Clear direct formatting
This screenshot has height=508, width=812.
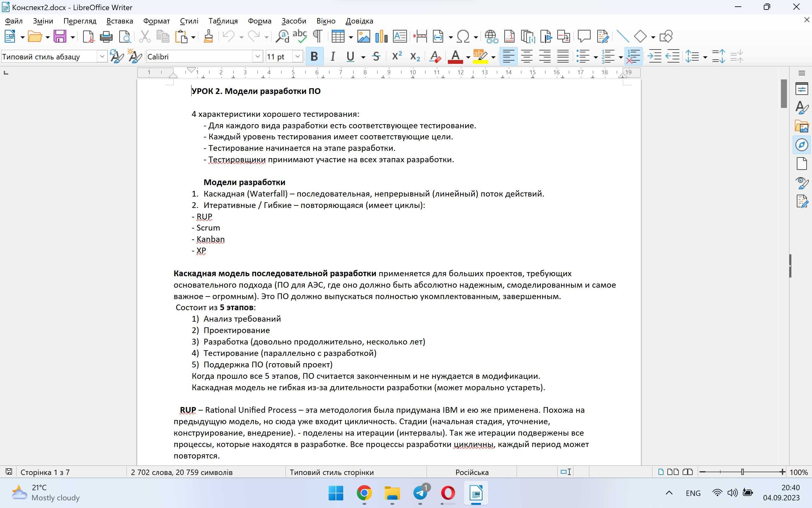click(x=435, y=57)
